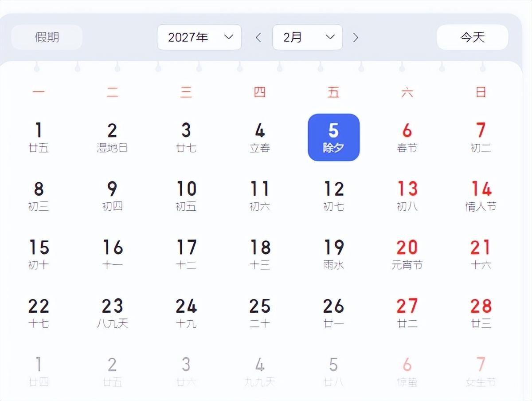Select February 25 二十

(x=260, y=313)
